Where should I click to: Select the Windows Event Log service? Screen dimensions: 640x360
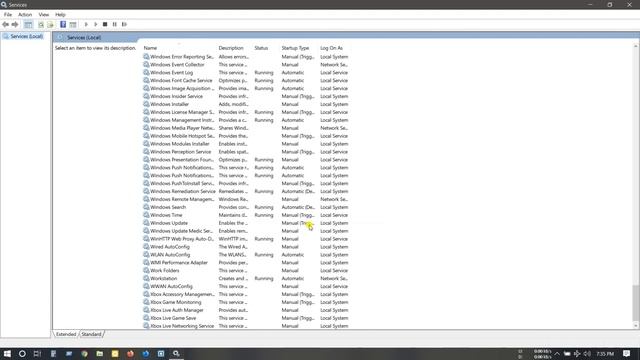click(x=246, y=73)
